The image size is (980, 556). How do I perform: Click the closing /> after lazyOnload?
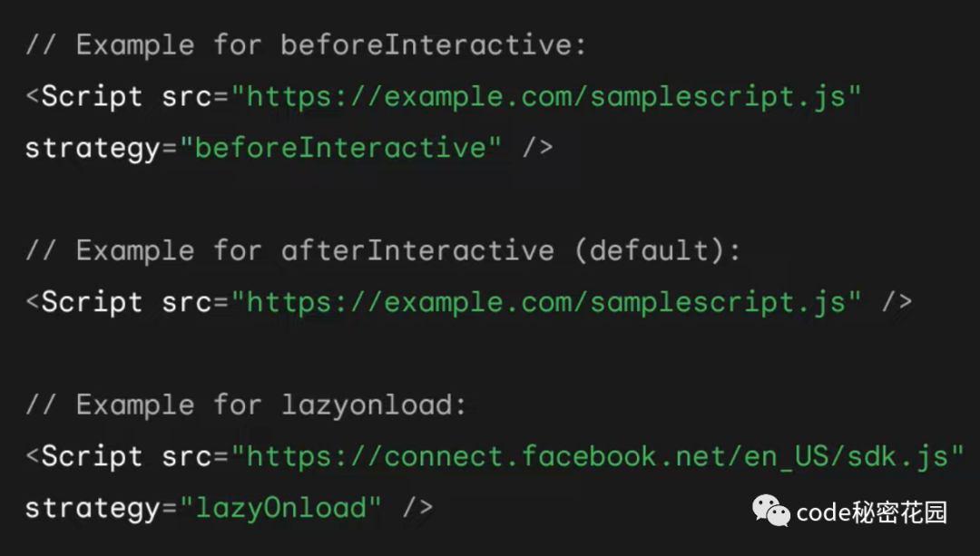(417, 508)
